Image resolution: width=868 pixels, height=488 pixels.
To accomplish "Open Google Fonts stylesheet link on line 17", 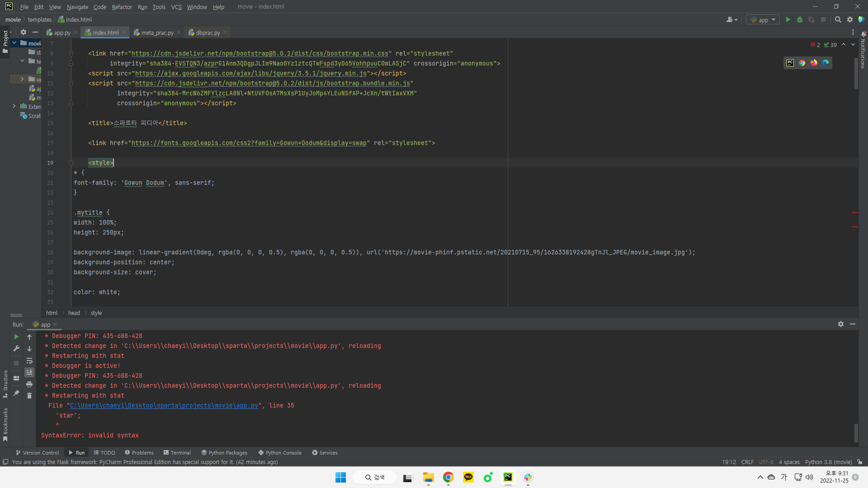I will tap(249, 143).
